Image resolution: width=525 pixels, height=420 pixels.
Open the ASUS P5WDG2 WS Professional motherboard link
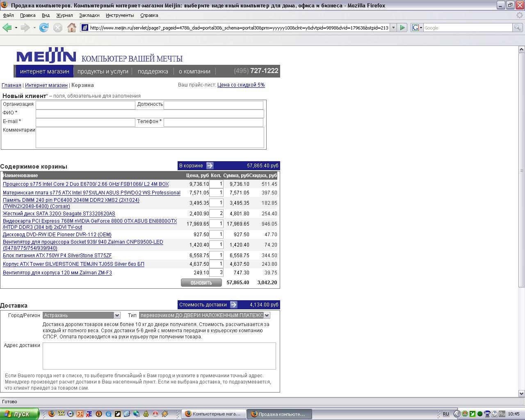tap(91, 193)
